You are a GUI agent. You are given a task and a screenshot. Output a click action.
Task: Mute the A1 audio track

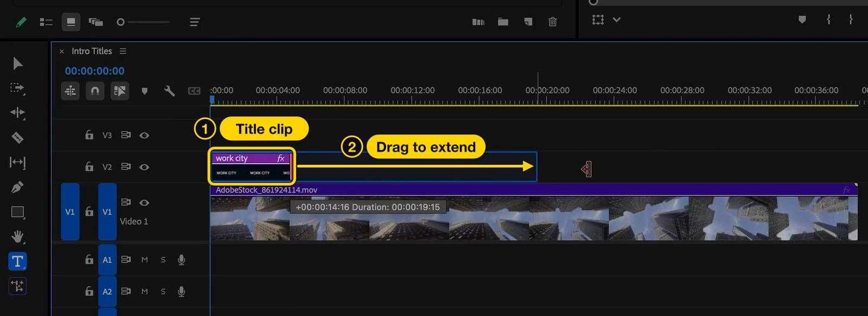tap(144, 260)
